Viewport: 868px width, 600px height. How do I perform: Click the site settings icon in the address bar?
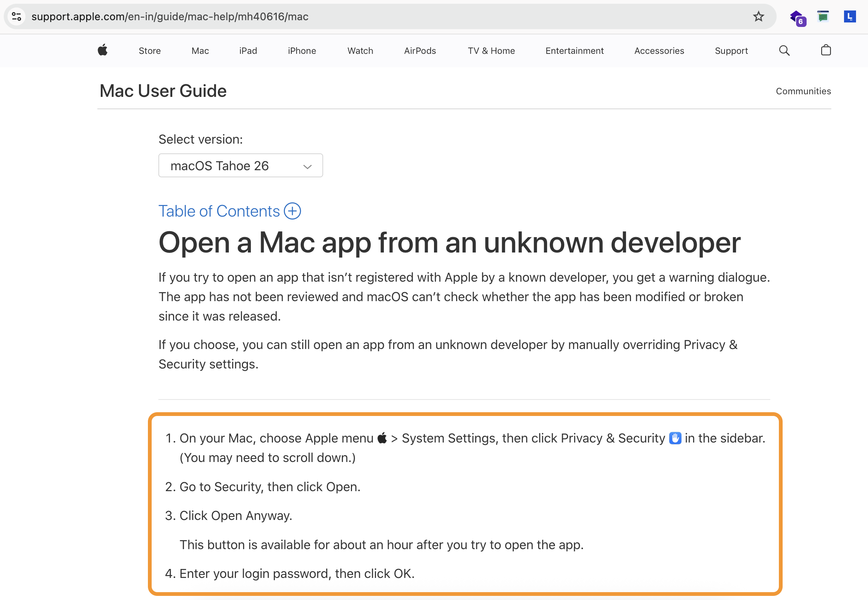[x=16, y=16]
